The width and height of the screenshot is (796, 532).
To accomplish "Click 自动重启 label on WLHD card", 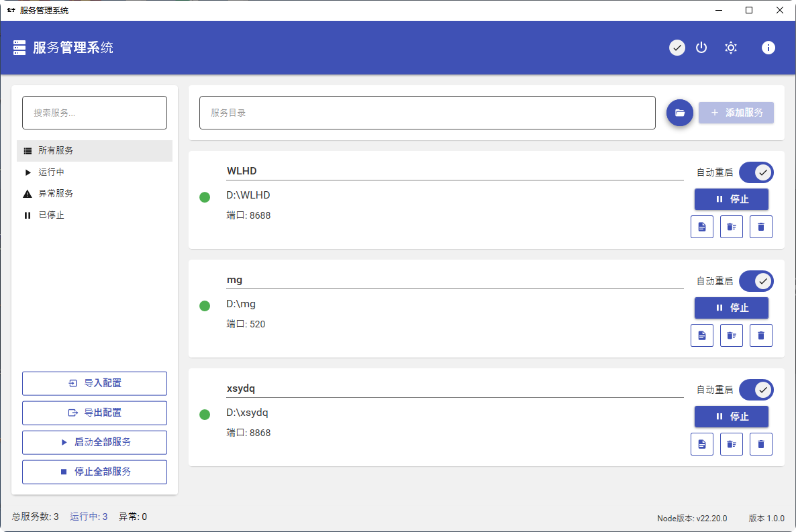I will pos(715,172).
